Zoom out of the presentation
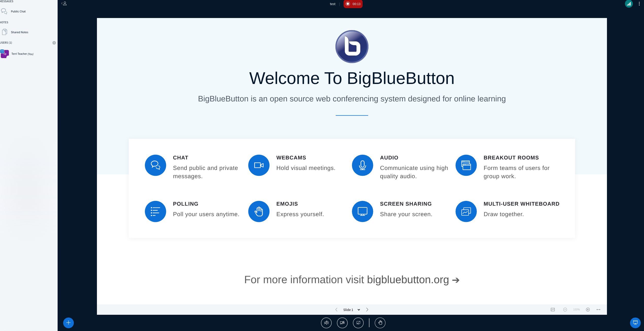Image resolution: width=644 pixels, height=331 pixels. (x=565, y=310)
